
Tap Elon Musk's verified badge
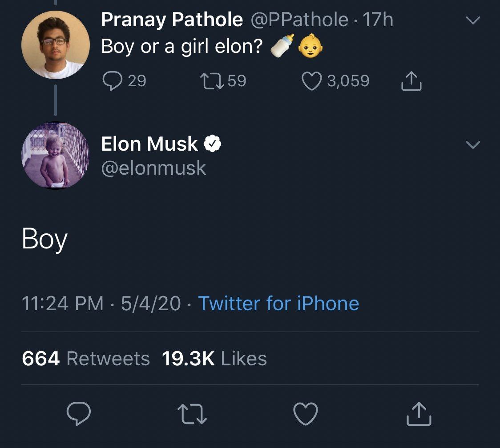click(x=212, y=144)
